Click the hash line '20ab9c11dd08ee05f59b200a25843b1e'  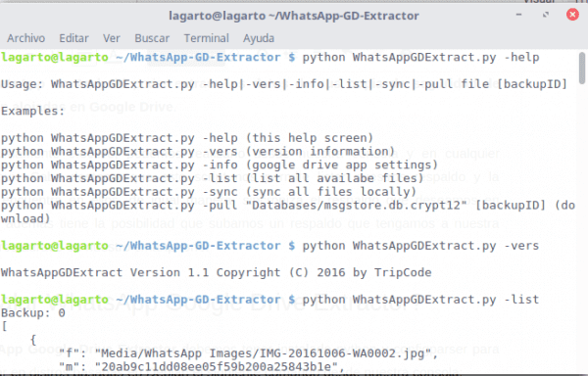(201, 366)
